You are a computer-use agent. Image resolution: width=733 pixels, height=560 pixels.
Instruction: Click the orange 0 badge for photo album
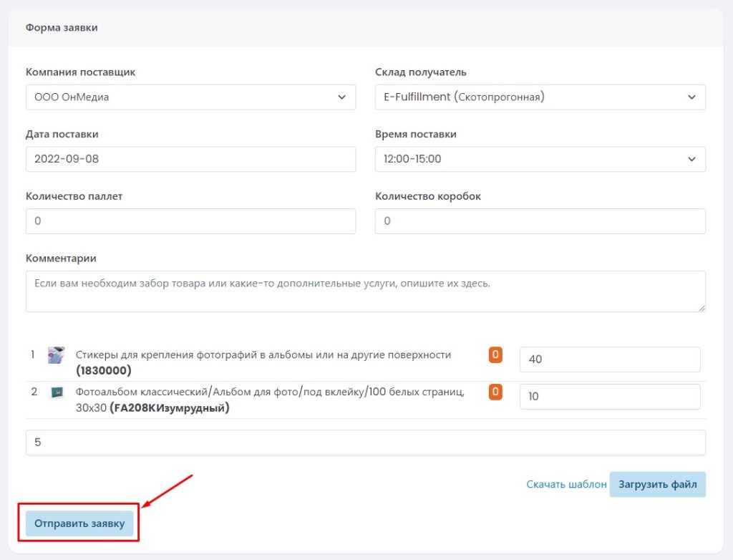pos(495,392)
